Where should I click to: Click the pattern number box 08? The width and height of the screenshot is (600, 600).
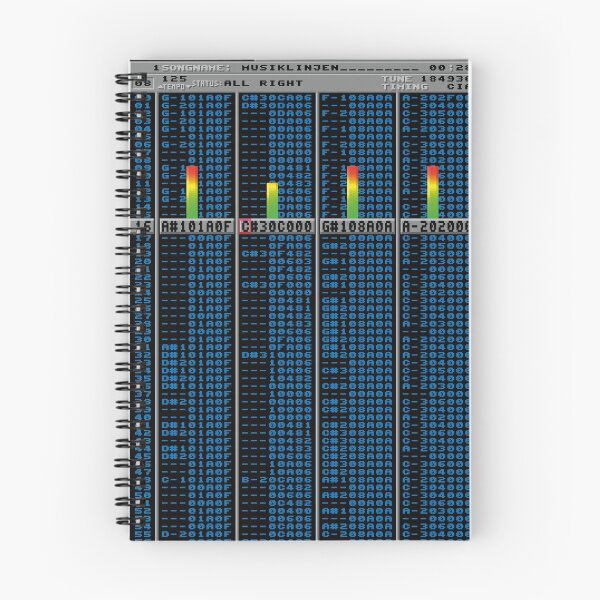pyautogui.click(x=143, y=83)
